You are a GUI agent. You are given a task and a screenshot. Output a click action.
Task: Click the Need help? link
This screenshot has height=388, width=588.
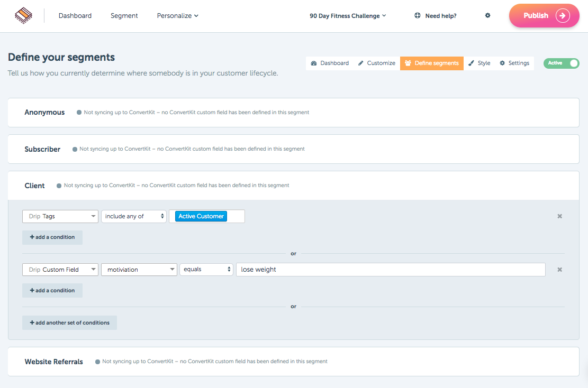pos(441,16)
